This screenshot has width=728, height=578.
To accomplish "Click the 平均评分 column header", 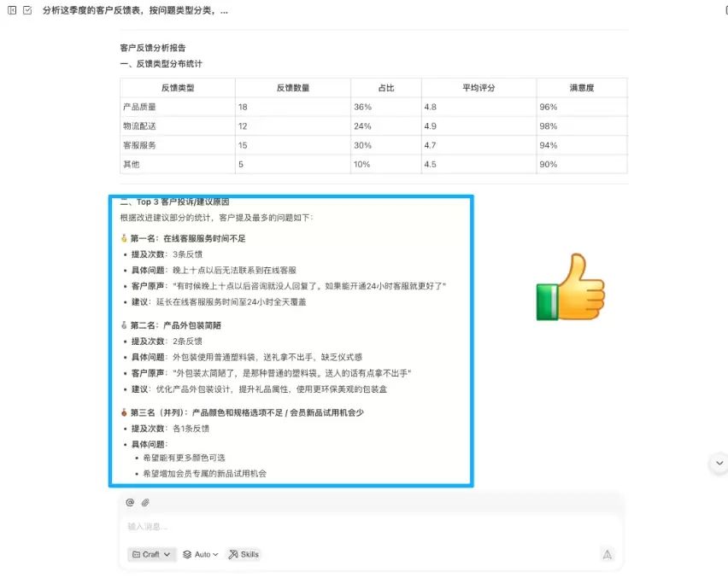I will [x=478, y=88].
